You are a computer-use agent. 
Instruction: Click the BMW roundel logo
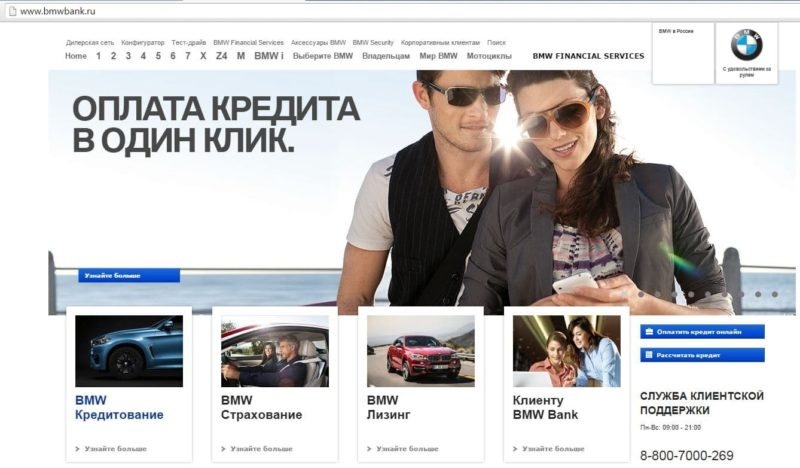pyautogui.click(x=746, y=44)
